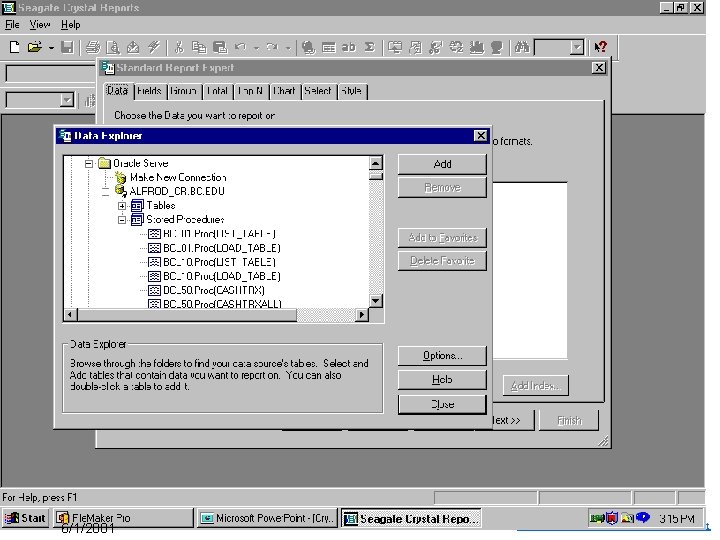Screen dimensions: 720x540
Task: Click the Options... button
Action: (x=442, y=356)
